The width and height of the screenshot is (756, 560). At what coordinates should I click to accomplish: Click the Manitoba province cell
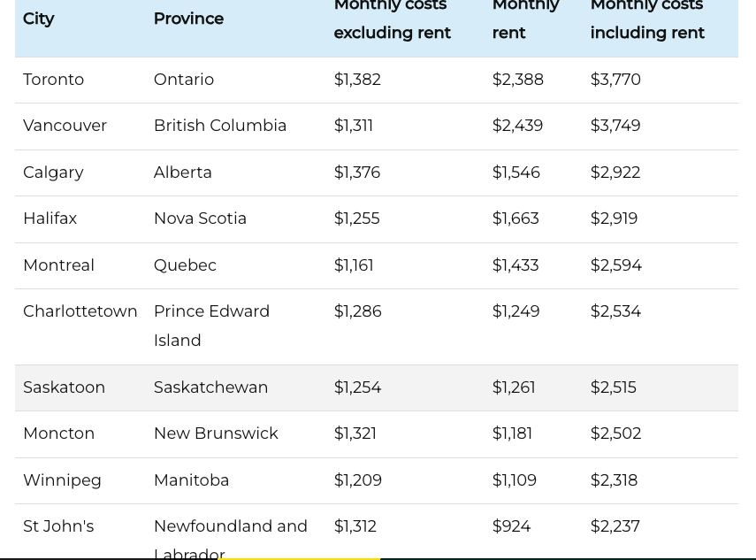pyautogui.click(x=192, y=480)
